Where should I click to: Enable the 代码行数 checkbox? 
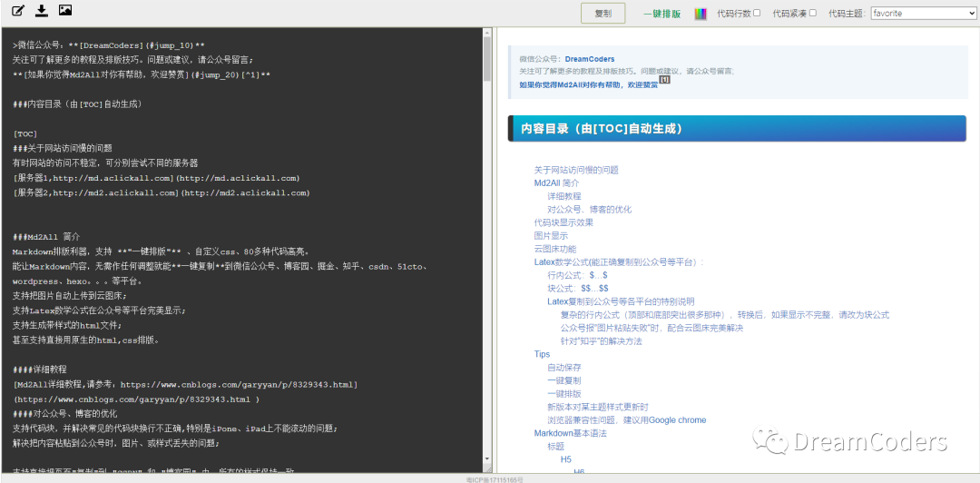[757, 13]
